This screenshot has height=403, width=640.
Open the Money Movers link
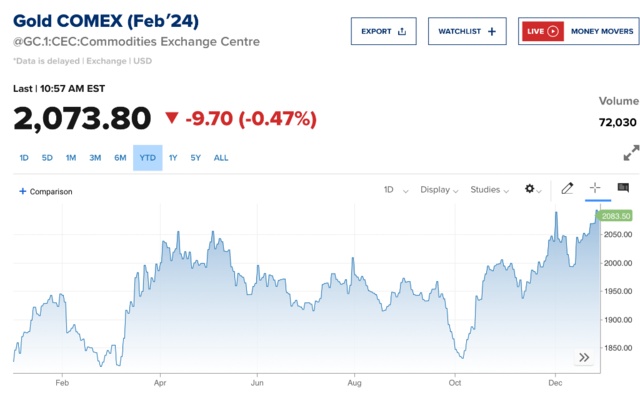click(x=602, y=32)
